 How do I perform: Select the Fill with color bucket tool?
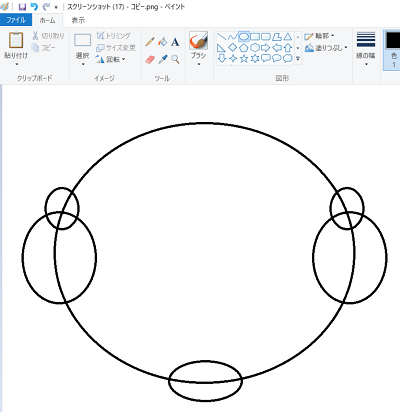point(163,42)
